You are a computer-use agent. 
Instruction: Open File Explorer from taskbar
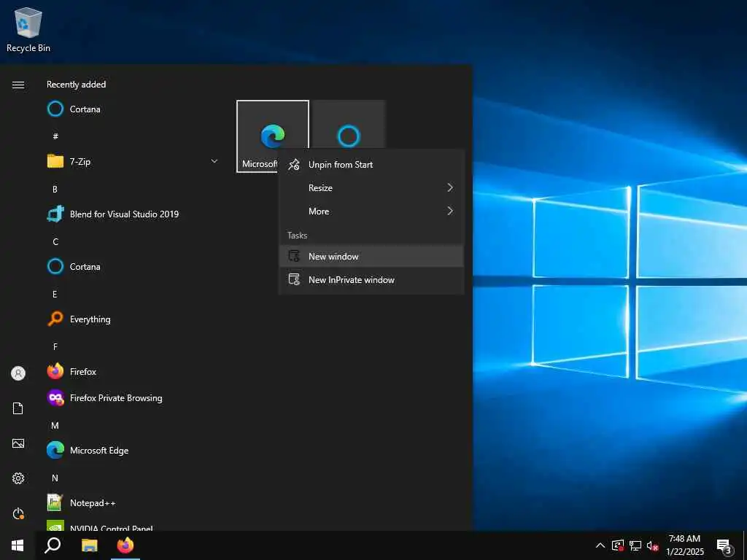[89, 545]
